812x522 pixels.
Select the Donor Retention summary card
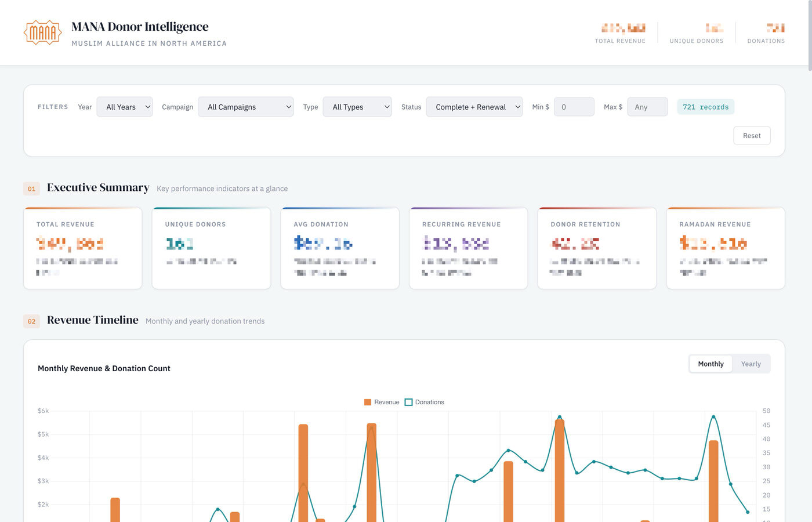tap(597, 248)
